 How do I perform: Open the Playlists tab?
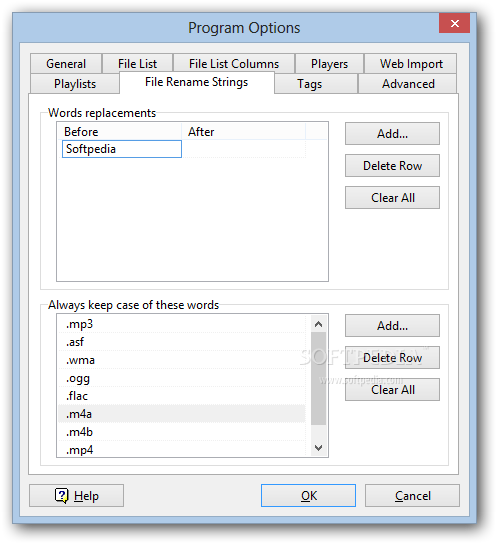pos(75,84)
